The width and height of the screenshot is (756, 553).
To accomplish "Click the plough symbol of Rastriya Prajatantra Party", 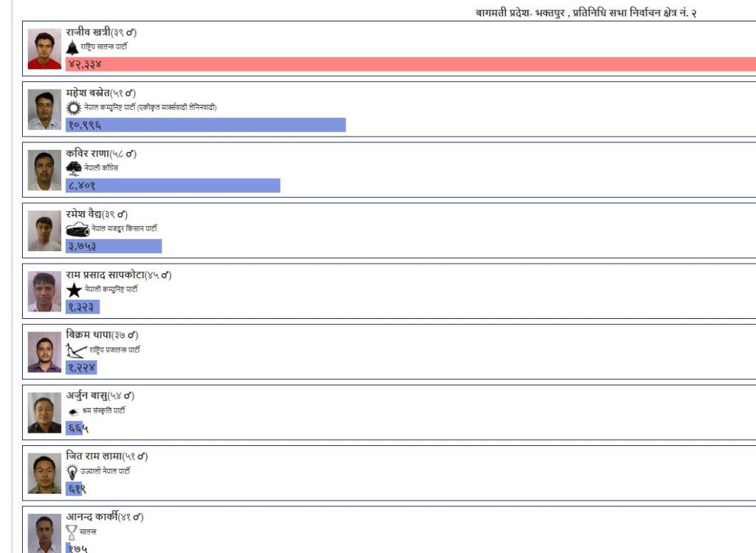I will 76,351.
